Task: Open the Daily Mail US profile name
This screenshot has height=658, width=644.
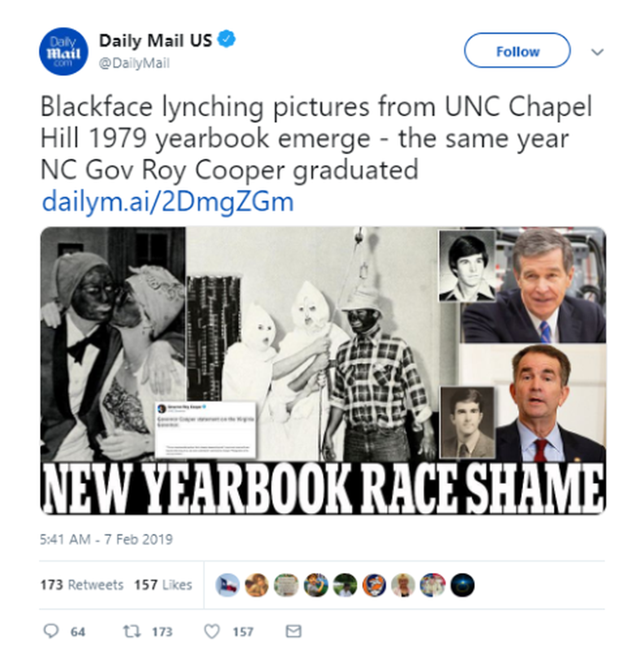Action: pyautogui.click(x=155, y=40)
